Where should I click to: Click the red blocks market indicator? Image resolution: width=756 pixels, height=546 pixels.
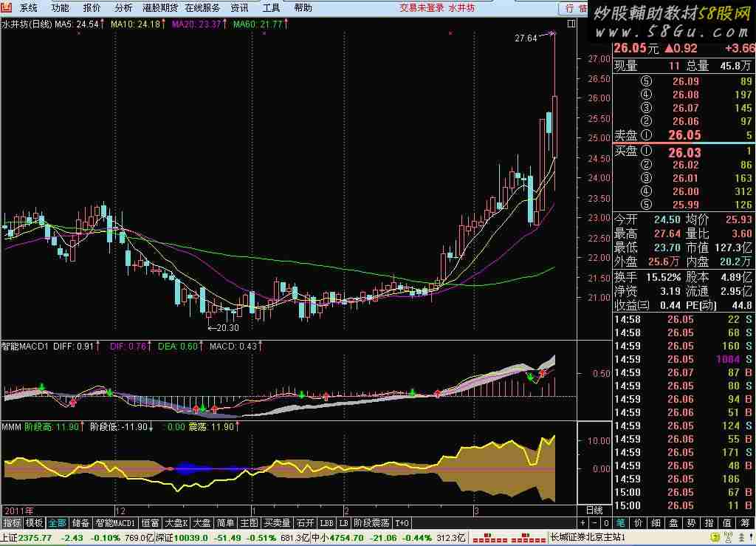pyautogui.click(x=509, y=537)
